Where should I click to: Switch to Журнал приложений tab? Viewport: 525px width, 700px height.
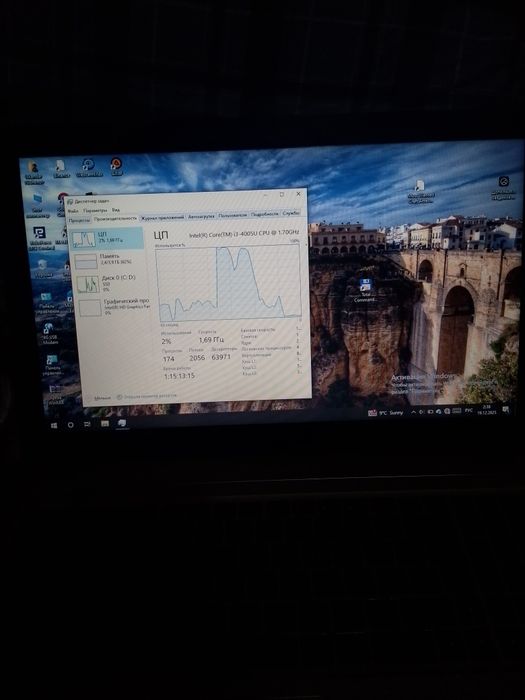tap(162, 217)
